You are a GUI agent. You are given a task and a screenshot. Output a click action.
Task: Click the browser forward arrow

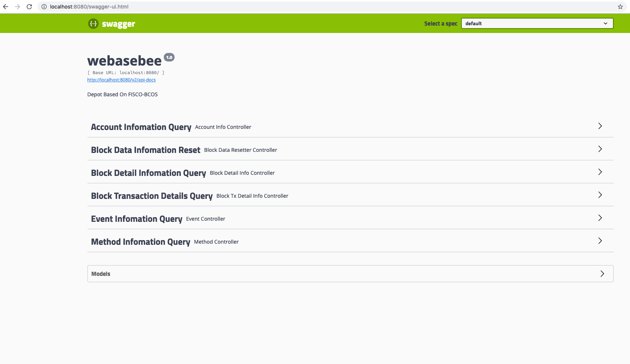[x=17, y=7]
